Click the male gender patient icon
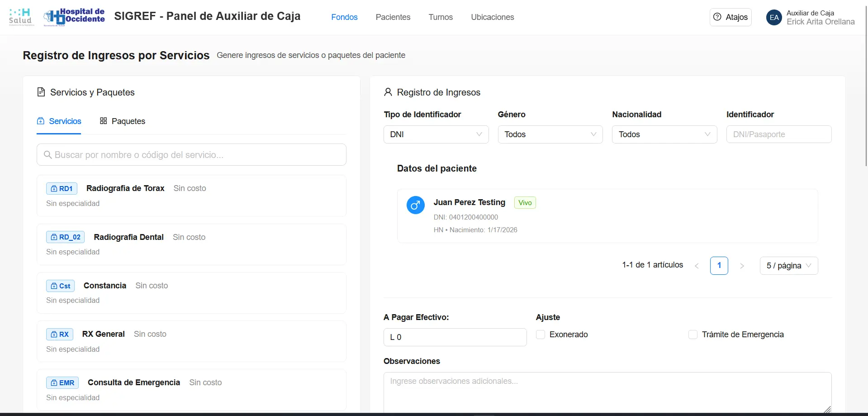868x416 pixels. click(415, 205)
